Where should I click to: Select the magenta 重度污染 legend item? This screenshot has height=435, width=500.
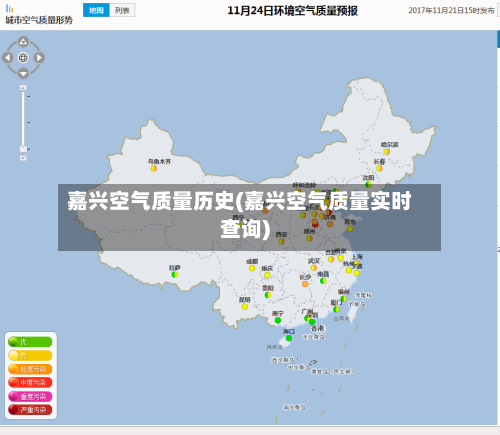tap(30, 396)
